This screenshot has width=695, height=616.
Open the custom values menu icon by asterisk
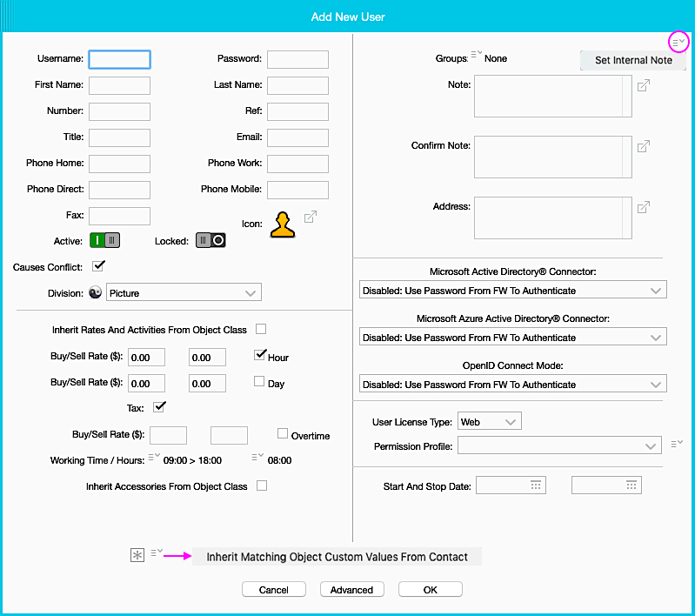pos(157,552)
